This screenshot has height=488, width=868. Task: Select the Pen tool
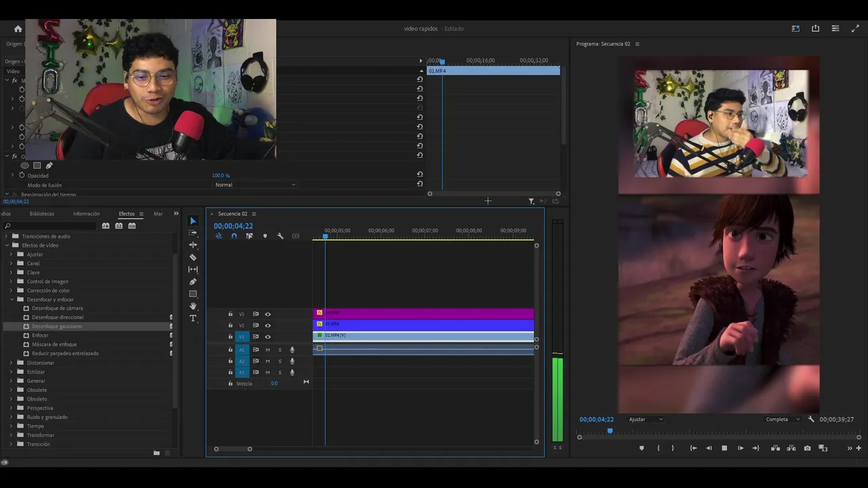(x=193, y=281)
